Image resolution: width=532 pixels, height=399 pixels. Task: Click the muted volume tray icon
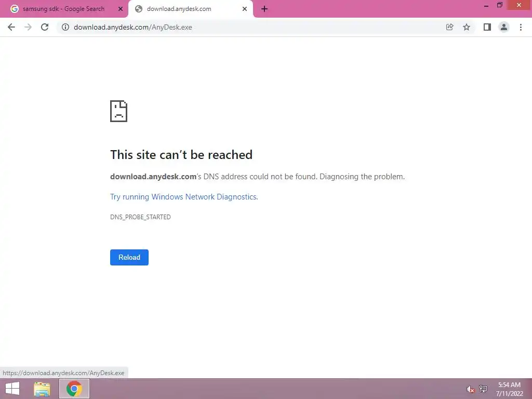pyautogui.click(x=470, y=390)
